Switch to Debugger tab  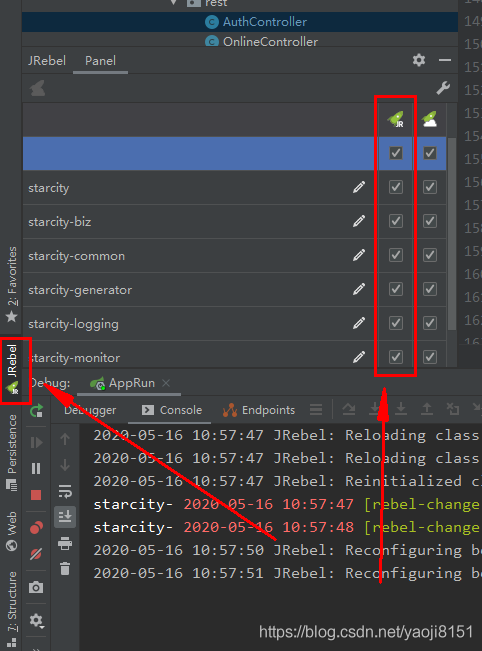point(90,410)
